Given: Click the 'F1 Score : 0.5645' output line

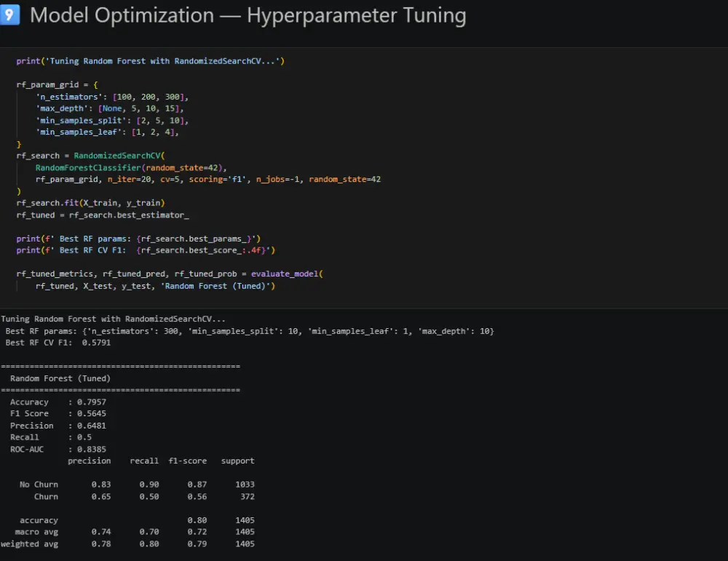Looking at the screenshot, I should [58, 414].
